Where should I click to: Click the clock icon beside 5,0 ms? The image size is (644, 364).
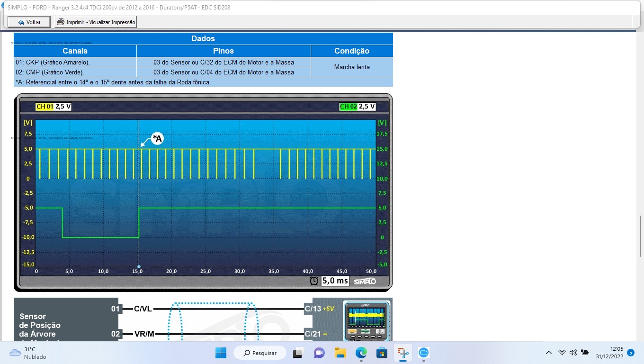[314, 281]
